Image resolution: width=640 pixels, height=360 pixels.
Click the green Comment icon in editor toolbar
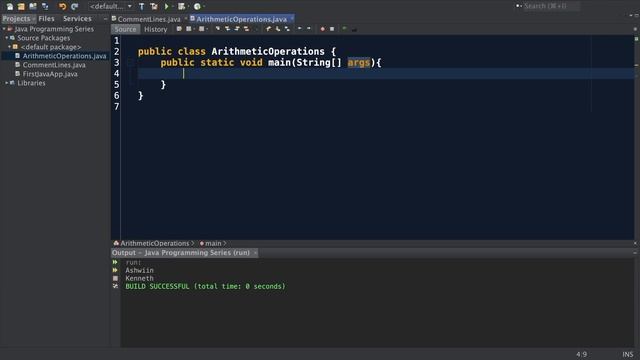344,29
